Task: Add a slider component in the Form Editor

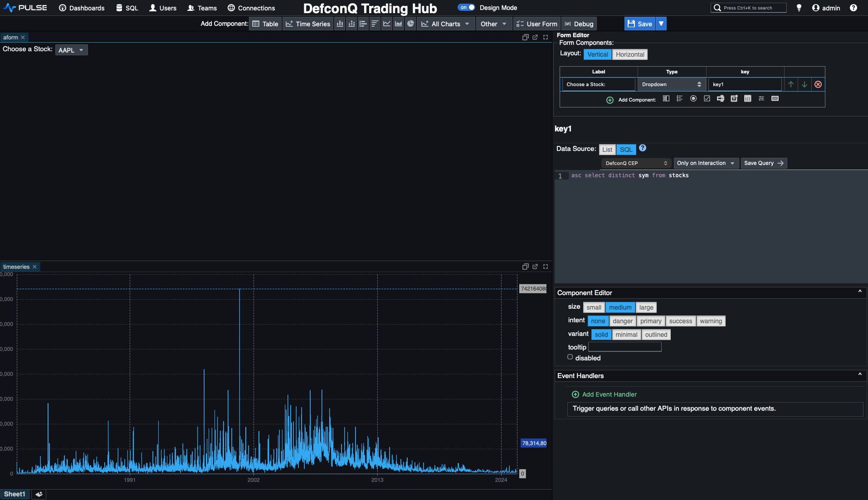Action: (761, 98)
